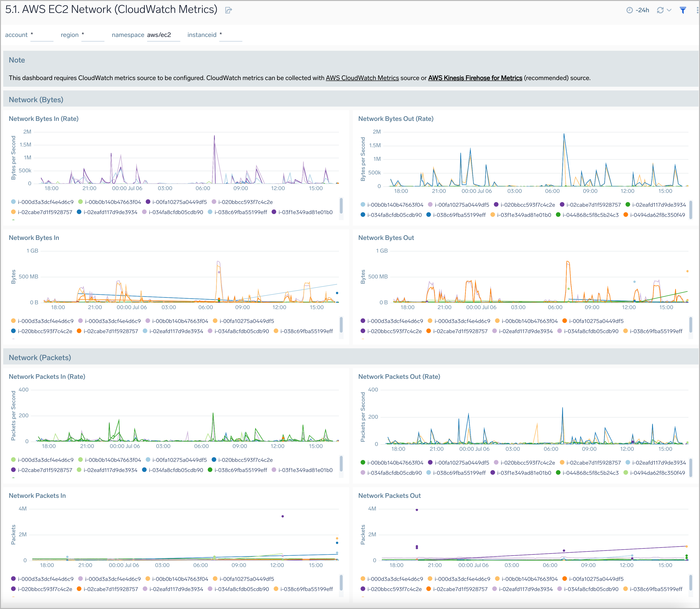Toggle i-000d3a3dcf4e4d6c9 series in Bytes In (Rate) legend
Screen dimensions: 700x609
(42, 202)
